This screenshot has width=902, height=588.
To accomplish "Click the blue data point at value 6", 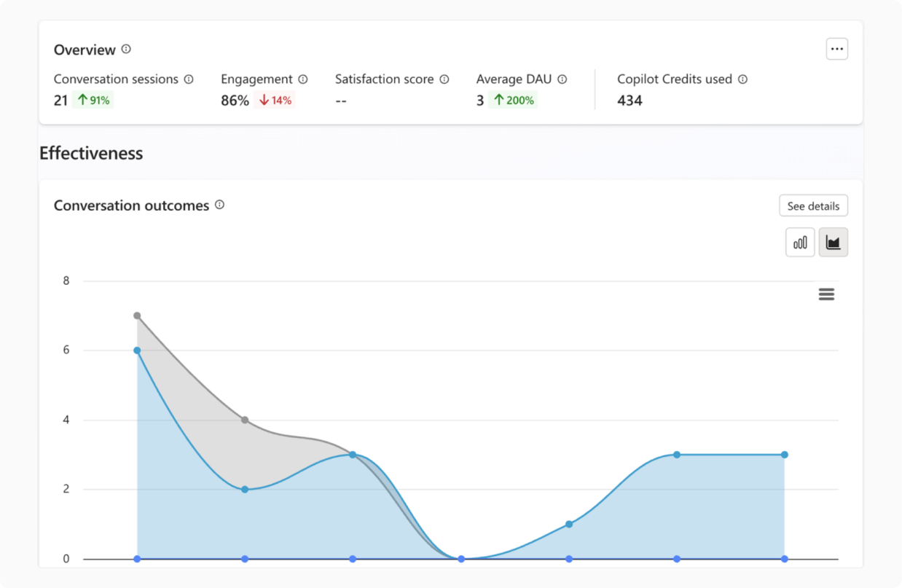I will point(137,350).
